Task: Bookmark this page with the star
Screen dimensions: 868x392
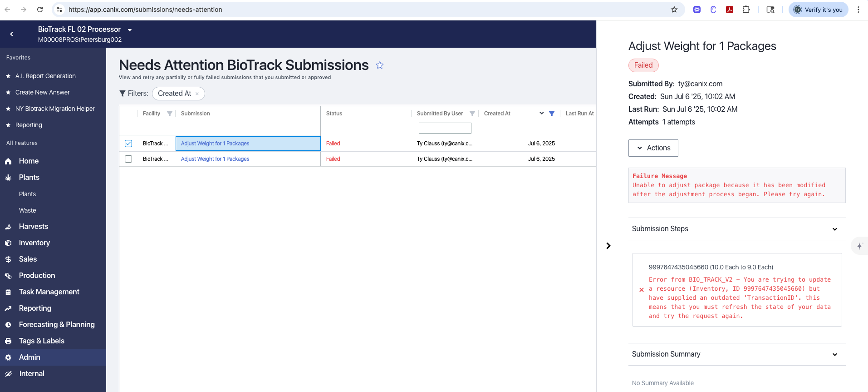Action: tap(674, 10)
